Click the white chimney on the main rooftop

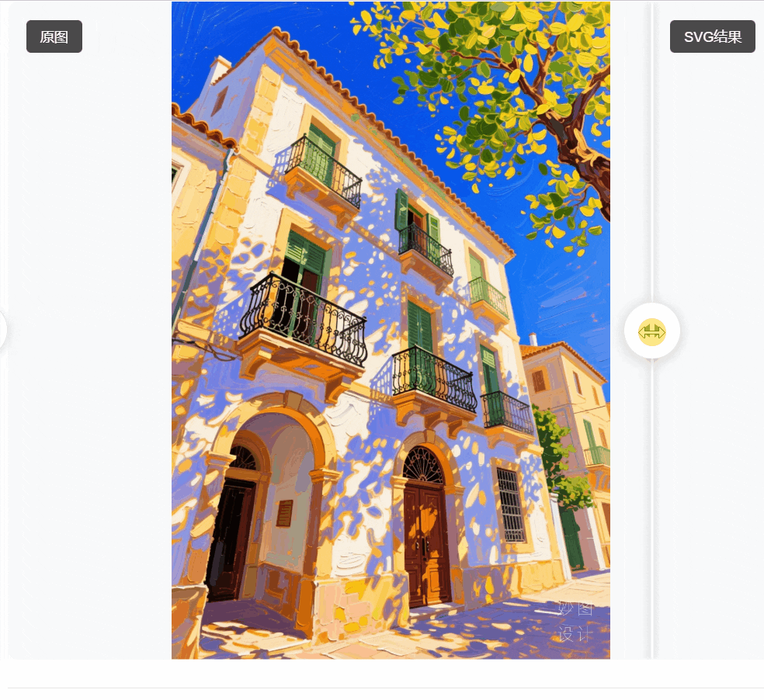pyautogui.click(x=219, y=69)
